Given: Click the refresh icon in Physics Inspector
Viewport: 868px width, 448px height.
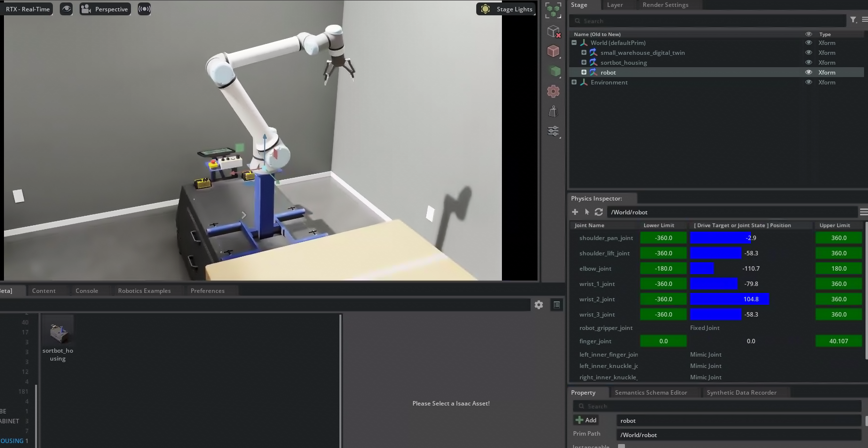Looking at the screenshot, I should point(599,212).
